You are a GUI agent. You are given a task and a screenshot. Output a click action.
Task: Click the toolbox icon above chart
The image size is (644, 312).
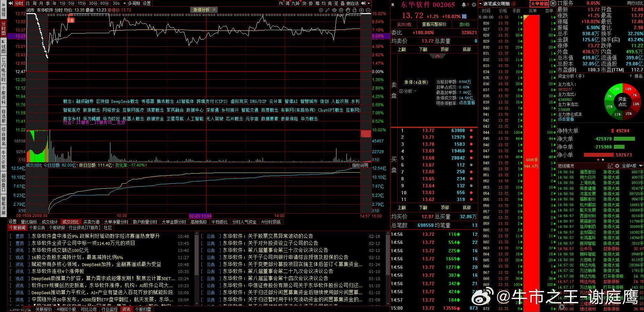click(x=341, y=10)
